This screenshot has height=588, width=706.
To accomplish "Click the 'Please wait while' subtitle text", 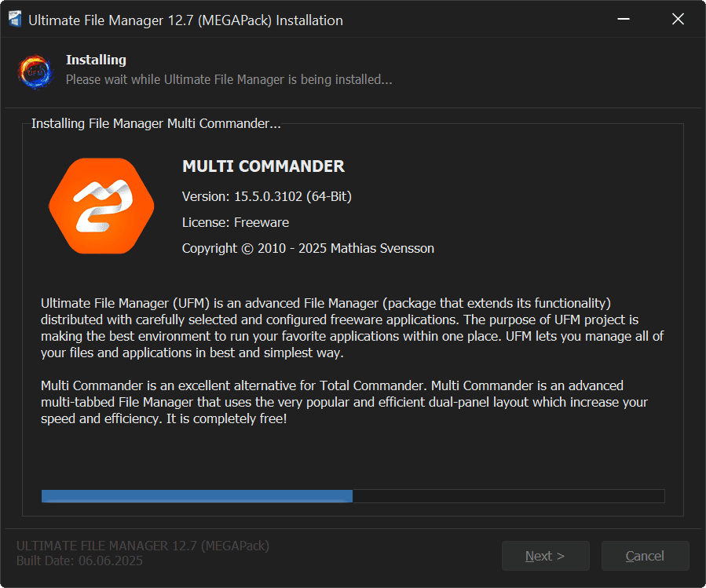I will (x=229, y=79).
